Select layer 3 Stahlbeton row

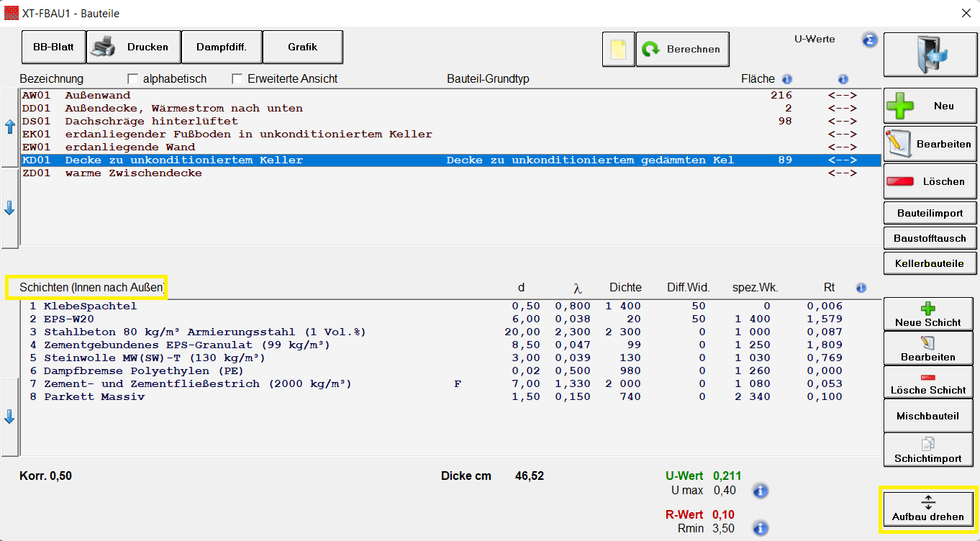click(451, 332)
